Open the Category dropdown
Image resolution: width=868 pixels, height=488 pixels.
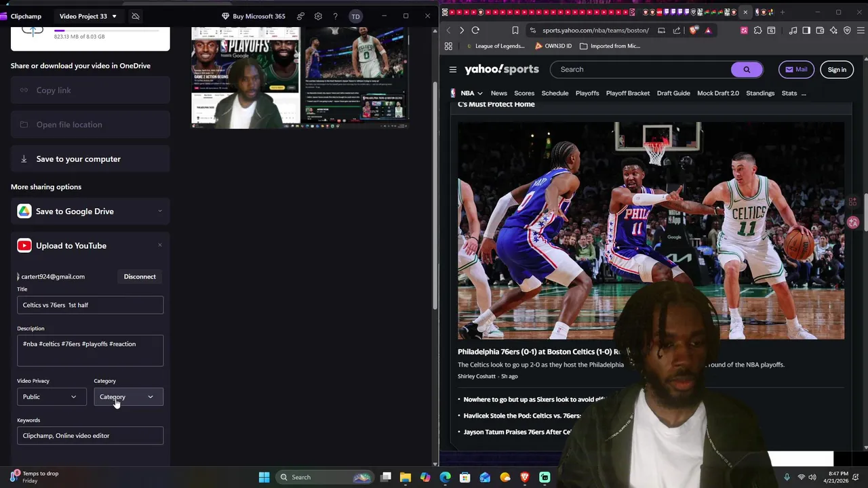[128, 396]
